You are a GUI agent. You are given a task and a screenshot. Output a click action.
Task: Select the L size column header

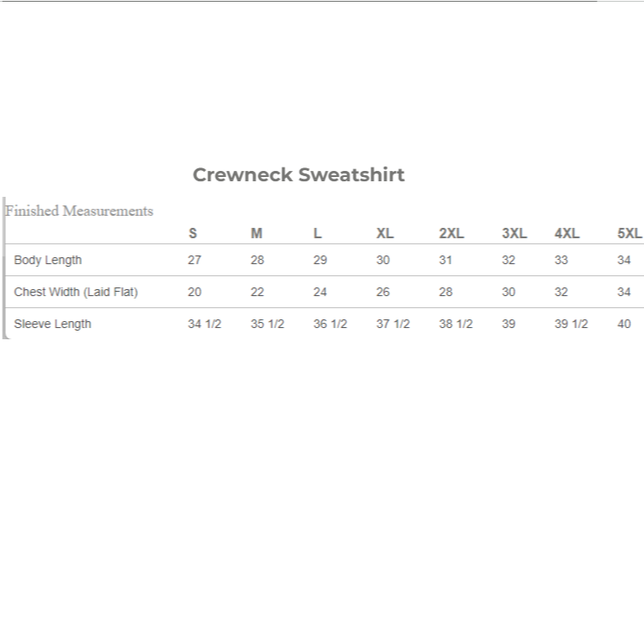(318, 234)
